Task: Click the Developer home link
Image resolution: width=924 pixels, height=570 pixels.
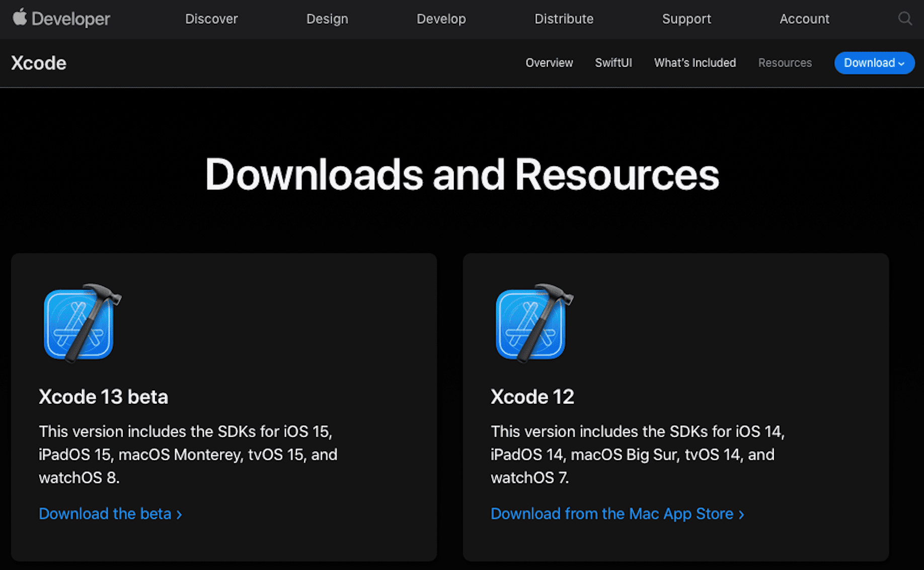Action: coord(61,19)
